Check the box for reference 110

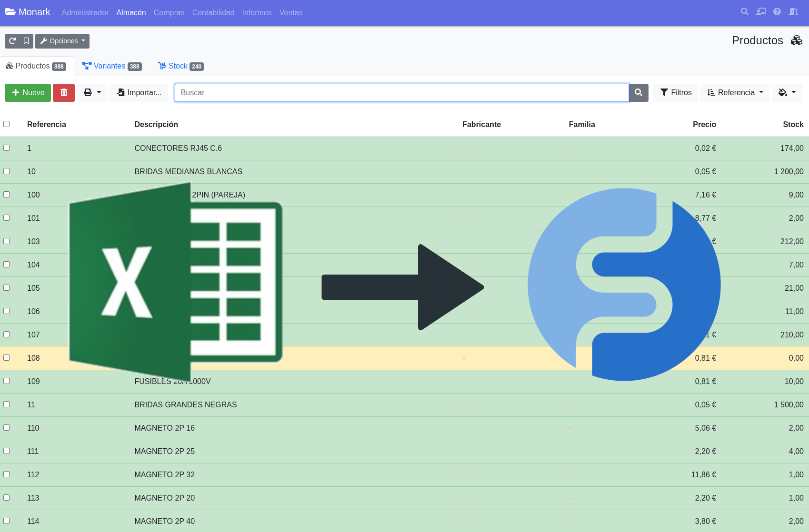(7, 427)
